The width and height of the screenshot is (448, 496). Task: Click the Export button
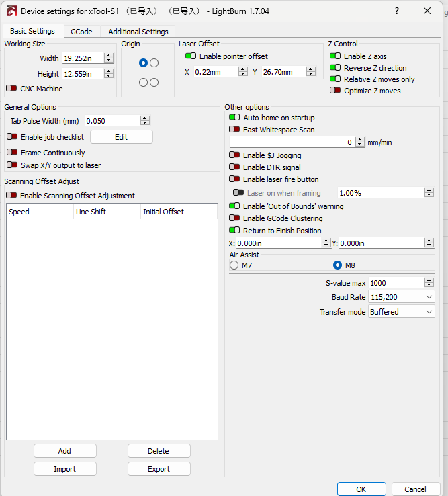coord(159,469)
